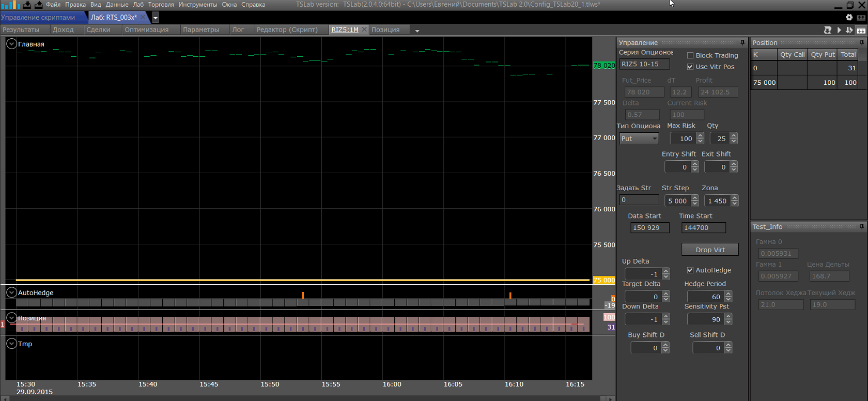Click the Data Start input field

(x=649, y=227)
